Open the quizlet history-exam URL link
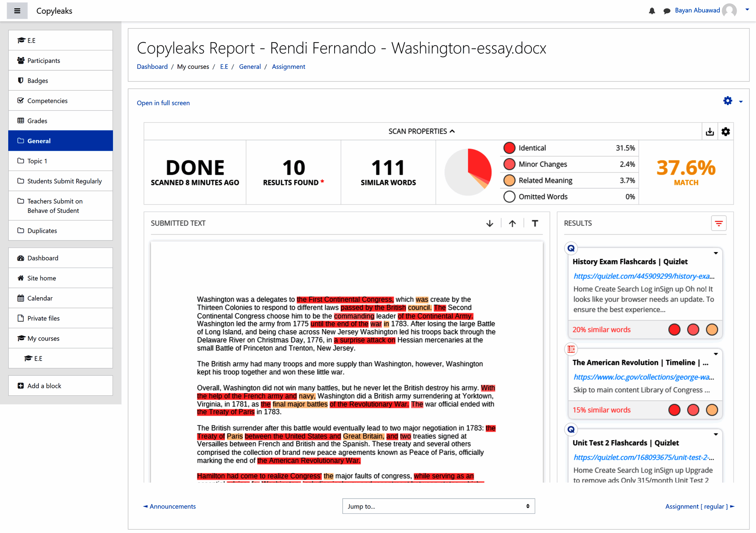The width and height of the screenshot is (756, 533). click(644, 276)
